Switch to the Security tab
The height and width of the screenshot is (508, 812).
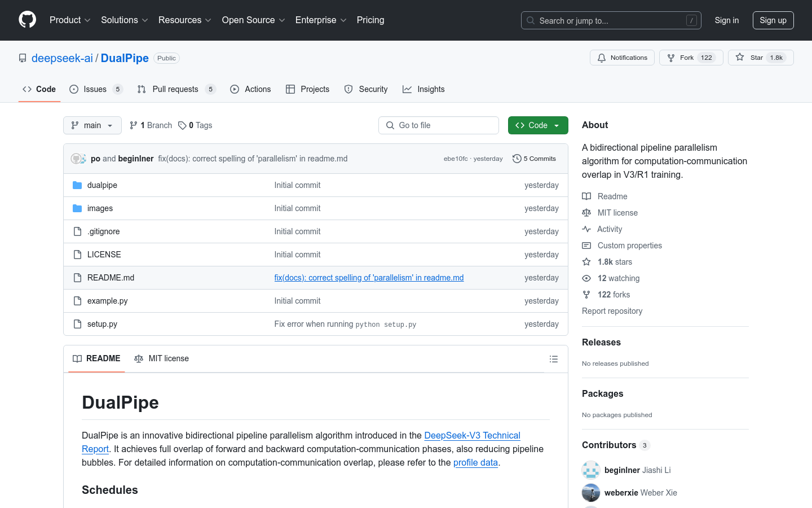pos(366,89)
